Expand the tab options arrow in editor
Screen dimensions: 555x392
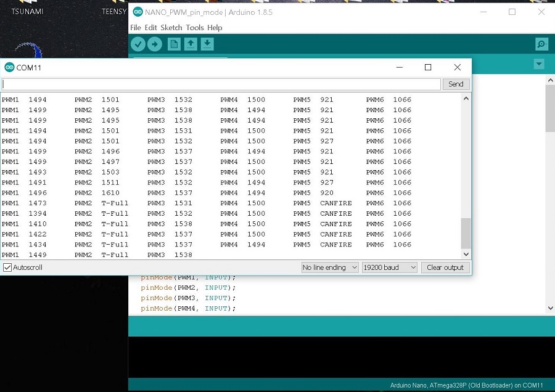(x=539, y=64)
